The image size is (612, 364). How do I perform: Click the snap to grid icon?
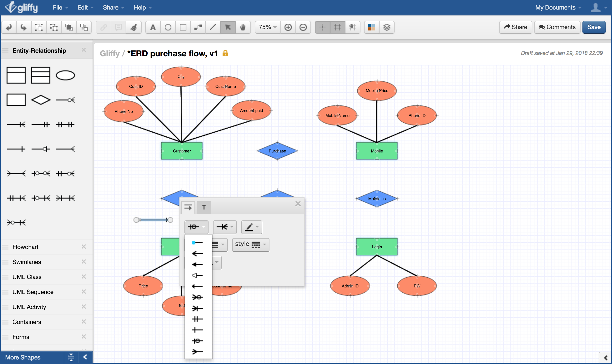353,27
